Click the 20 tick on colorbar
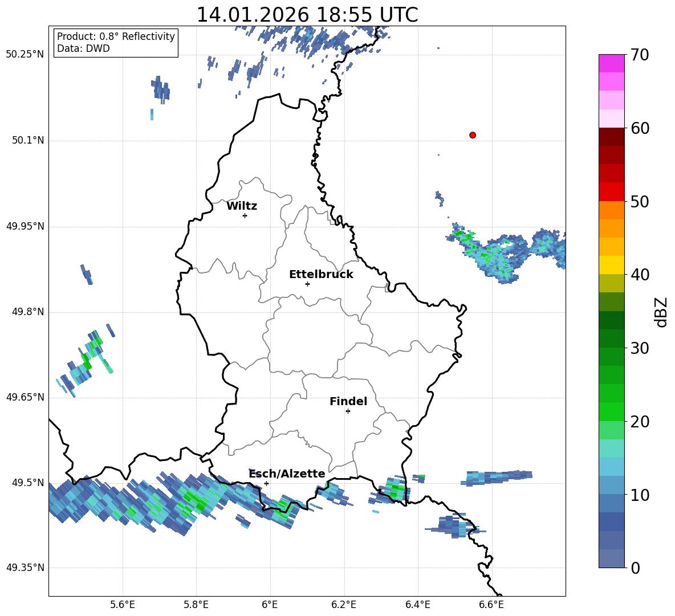This screenshot has height=616, width=675. [639, 422]
